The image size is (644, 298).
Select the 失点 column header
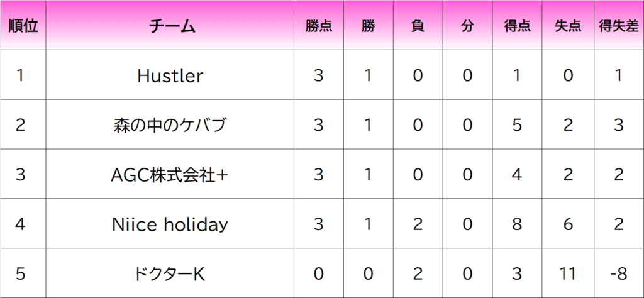point(568,26)
